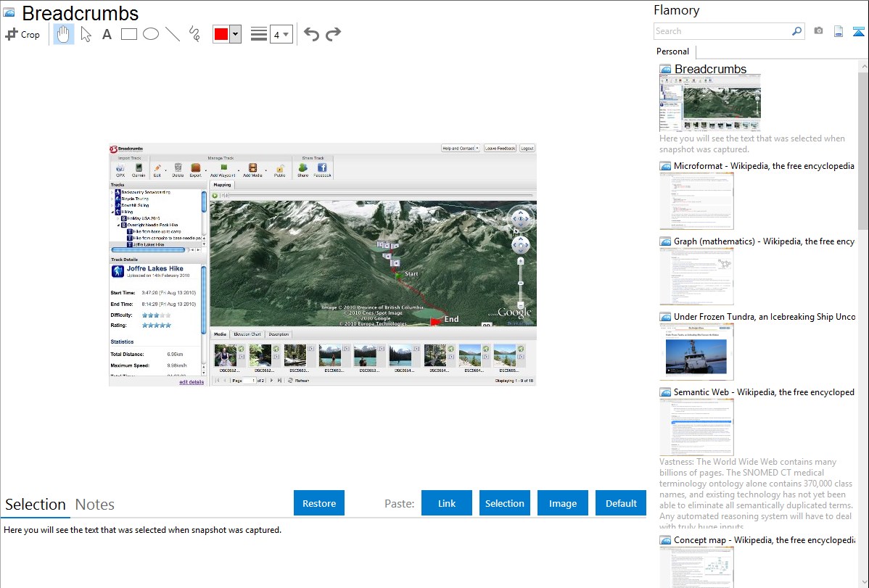The width and height of the screenshot is (869, 588).
Task: Open the Microformat Wikipedia snapshot thumbnail
Action: (x=696, y=201)
